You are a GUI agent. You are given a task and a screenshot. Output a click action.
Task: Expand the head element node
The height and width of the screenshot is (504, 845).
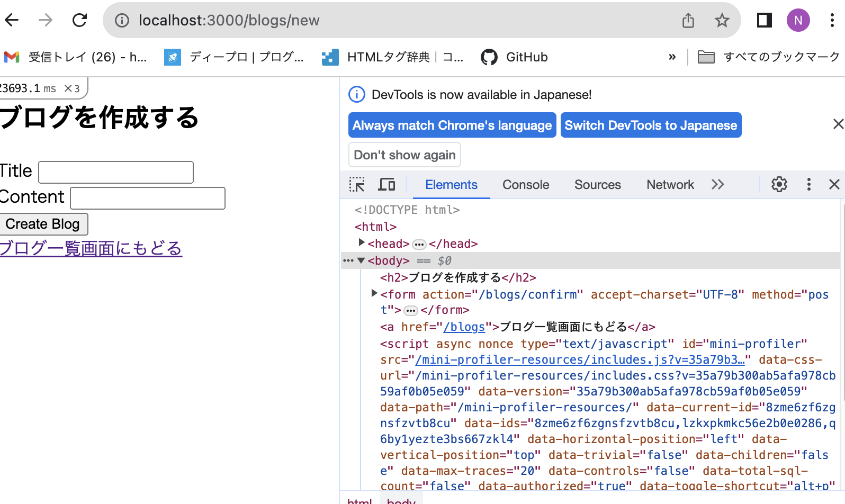362,243
